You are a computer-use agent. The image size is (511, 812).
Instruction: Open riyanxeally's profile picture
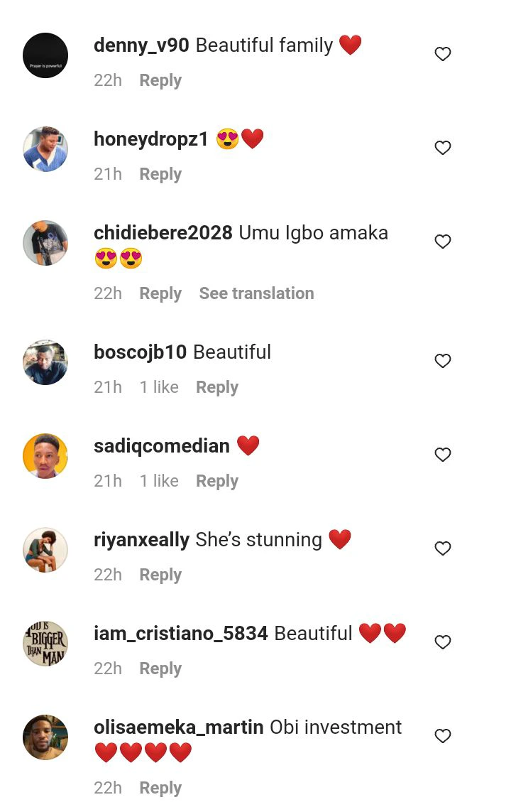click(45, 550)
